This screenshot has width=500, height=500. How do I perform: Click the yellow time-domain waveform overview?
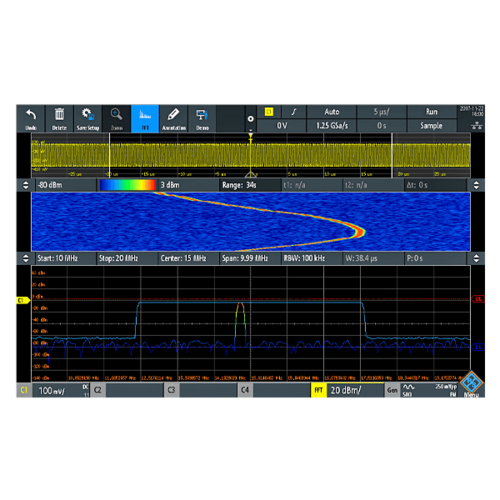click(251, 155)
